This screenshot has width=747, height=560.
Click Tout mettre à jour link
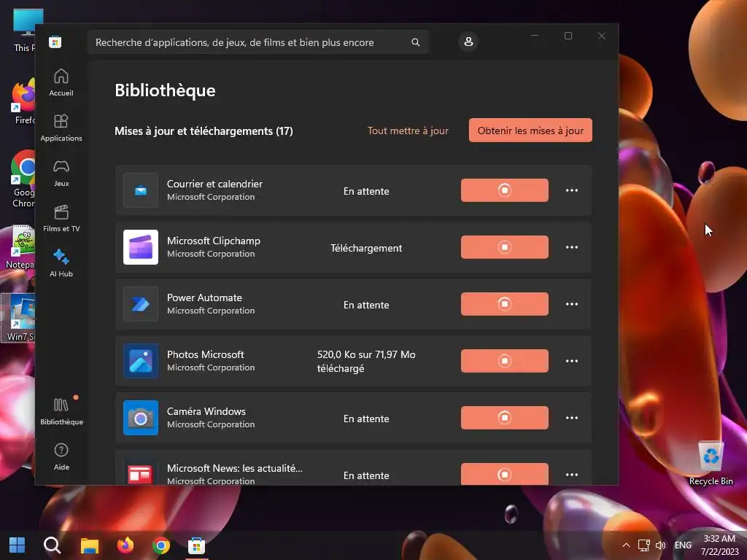408,131
